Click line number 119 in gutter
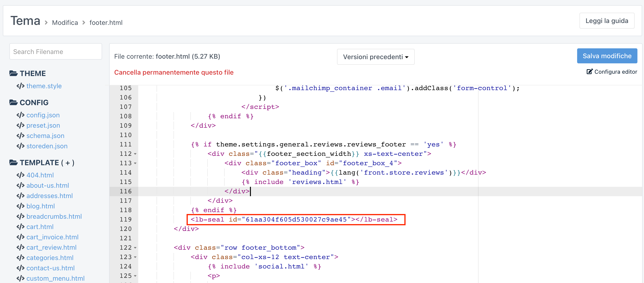The width and height of the screenshot is (644, 283). click(126, 219)
